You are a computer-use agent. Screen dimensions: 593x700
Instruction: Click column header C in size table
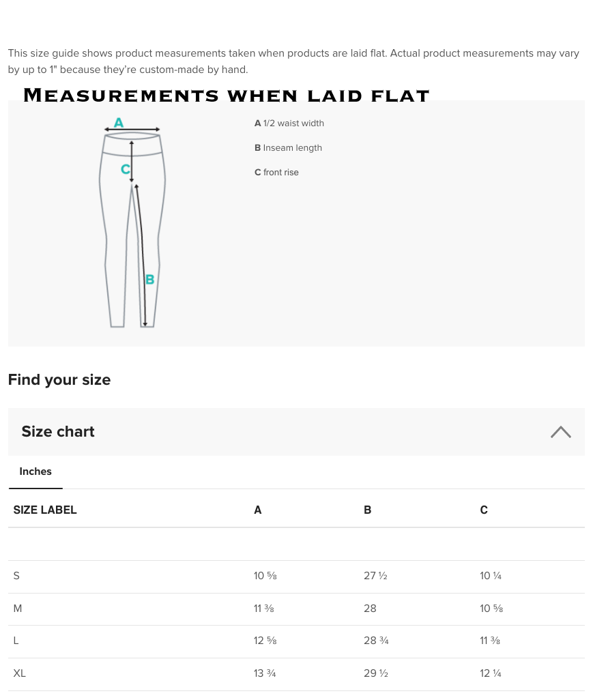tap(484, 510)
